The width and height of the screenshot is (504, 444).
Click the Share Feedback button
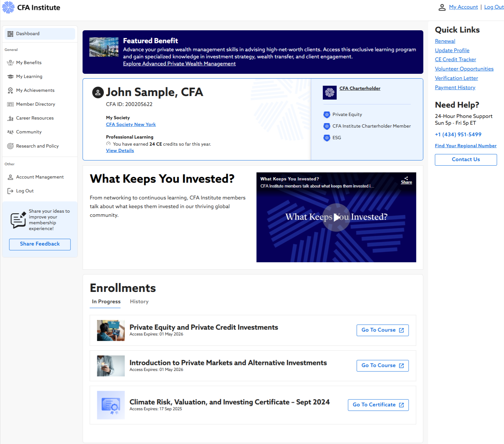coord(40,244)
